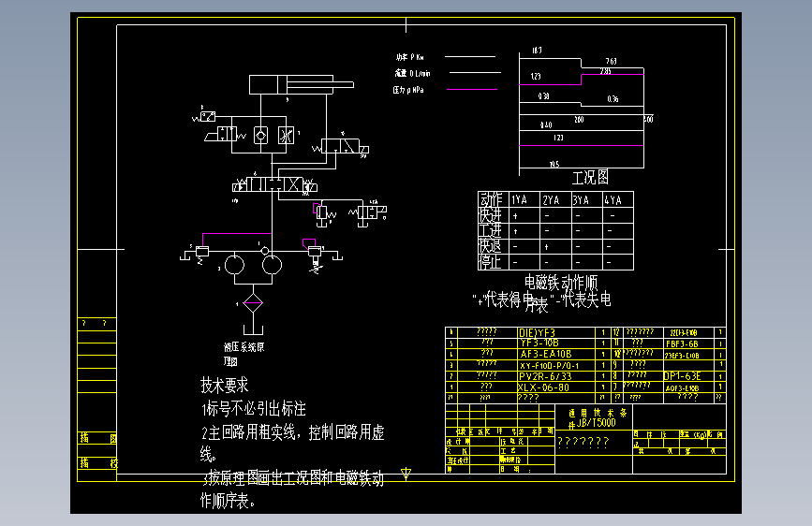Select the 液压系统原理图 caption under schematic

(244, 354)
